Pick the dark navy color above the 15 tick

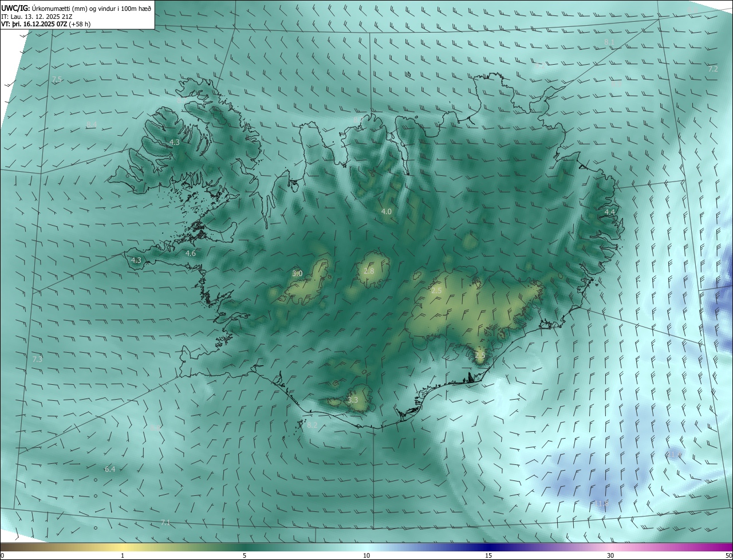coord(488,547)
